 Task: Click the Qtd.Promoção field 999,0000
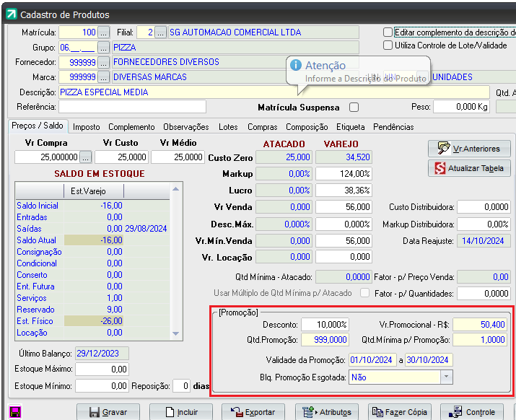point(325,340)
